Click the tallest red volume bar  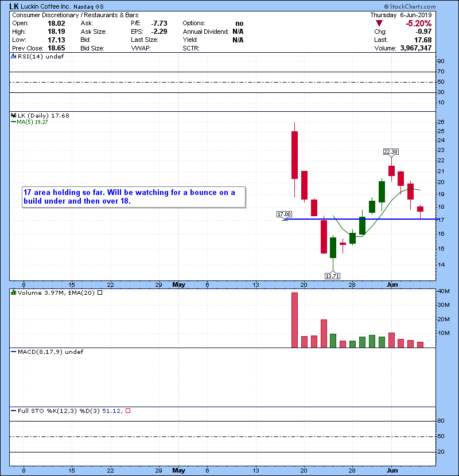pos(294,319)
